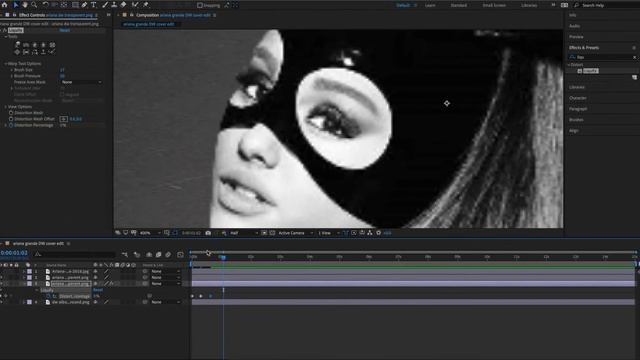This screenshot has height=360, width=640.
Task: Toggle the Distortion Mesh Offset stopwatch
Action: click(11, 119)
